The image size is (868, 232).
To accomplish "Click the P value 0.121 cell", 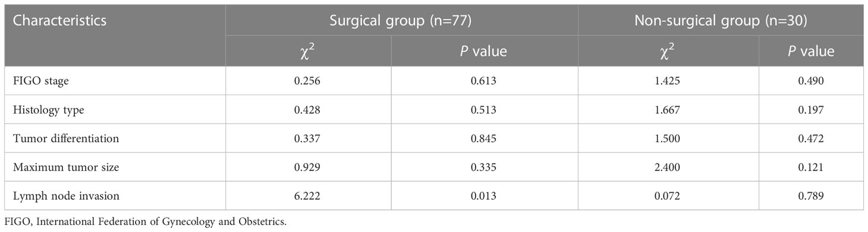I will (811, 167).
